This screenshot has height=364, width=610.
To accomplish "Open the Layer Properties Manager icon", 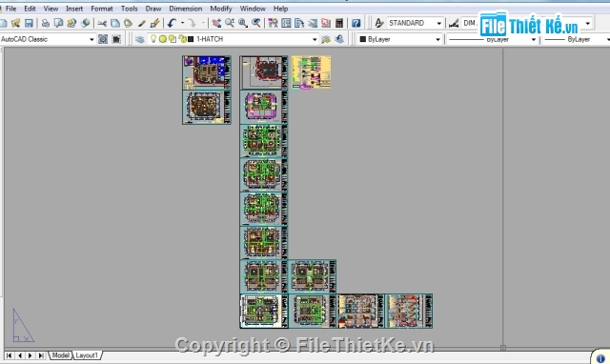I will pos(140,39).
